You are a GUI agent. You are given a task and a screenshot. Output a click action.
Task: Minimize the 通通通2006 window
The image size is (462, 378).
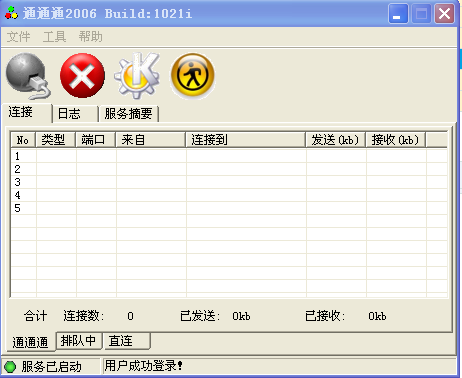[398, 14]
